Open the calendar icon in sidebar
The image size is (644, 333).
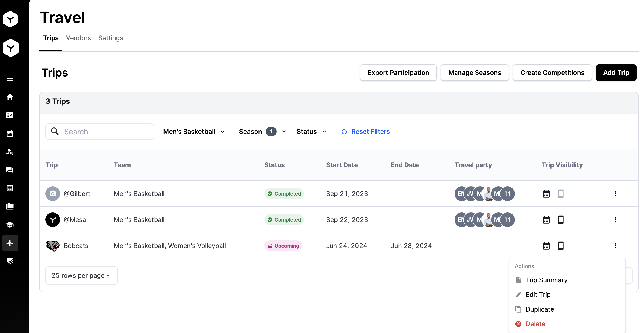tap(10, 133)
